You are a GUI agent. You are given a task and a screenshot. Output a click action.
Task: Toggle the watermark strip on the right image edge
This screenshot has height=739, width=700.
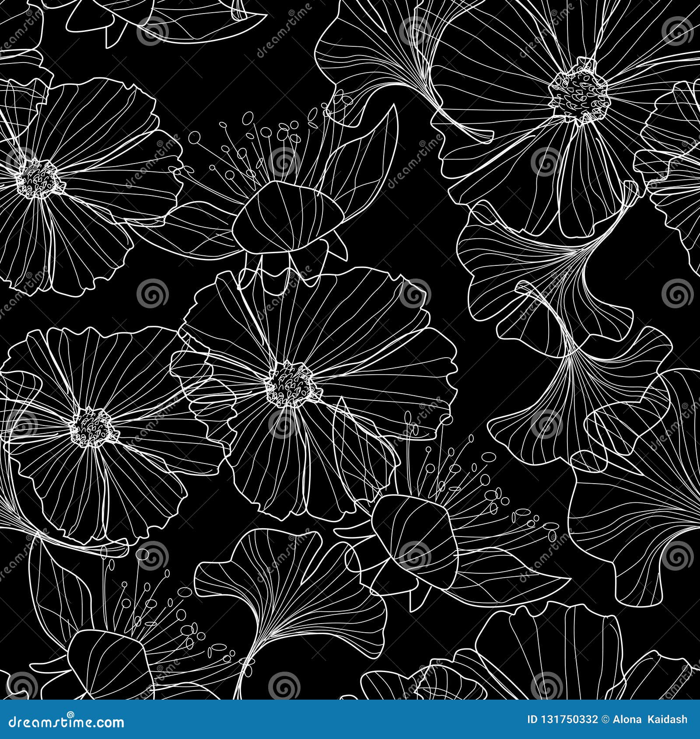coord(696,369)
